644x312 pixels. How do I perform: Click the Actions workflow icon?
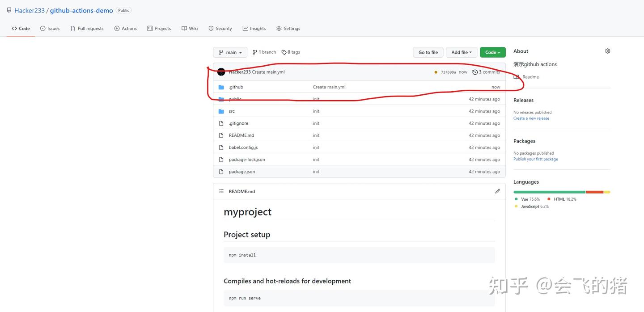116,28
